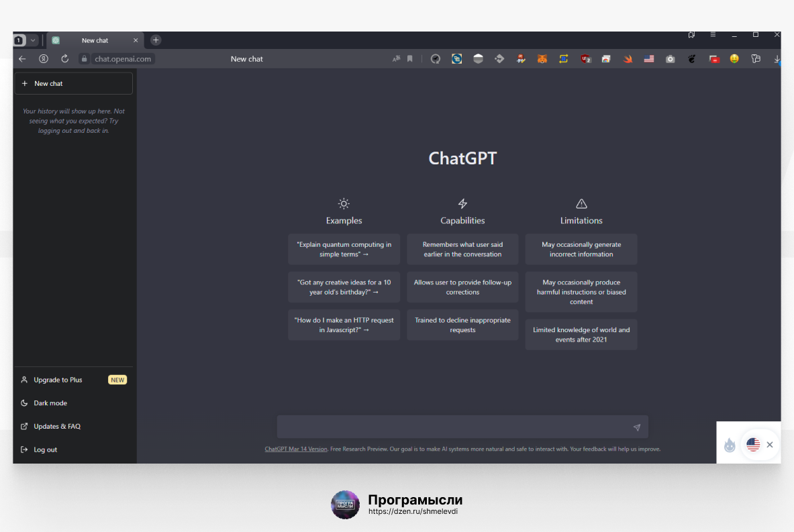Click "Trained to decline inappropriate requests" card

(462, 325)
